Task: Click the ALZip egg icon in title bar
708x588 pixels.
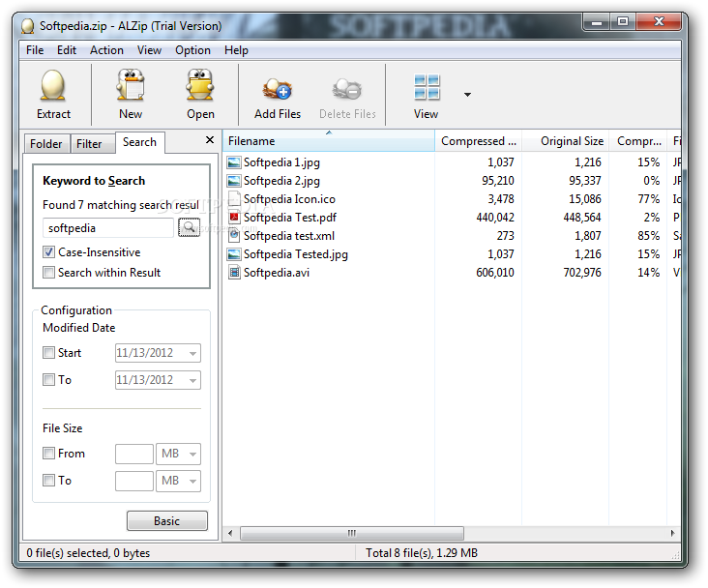Action: point(27,26)
